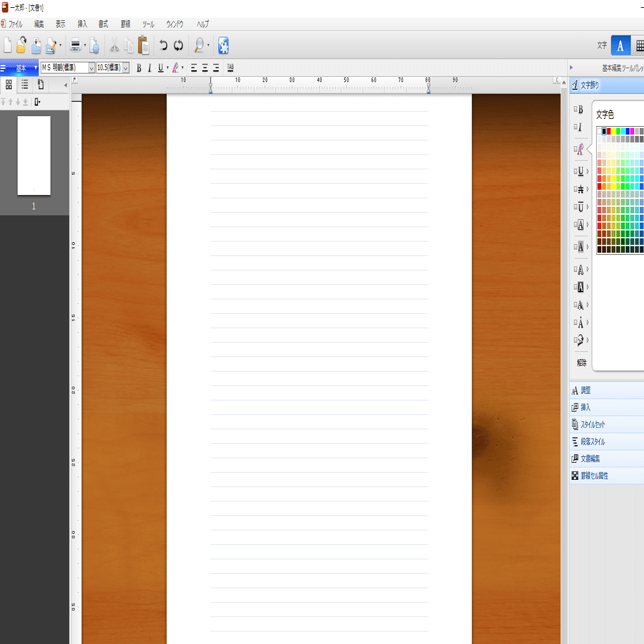The width and height of the screenshot is (644, 644).
Task: Pick the yellow swatch in the top color row
Action: 614,131
